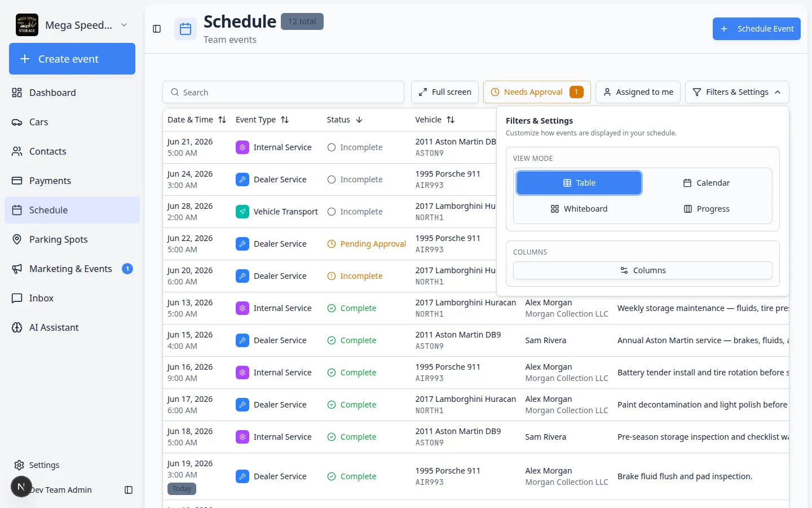Image resolution: width=812 pixels, height=508 pixels.
Task: Click the 12 total badge
Action: click(x=302, y=21)
